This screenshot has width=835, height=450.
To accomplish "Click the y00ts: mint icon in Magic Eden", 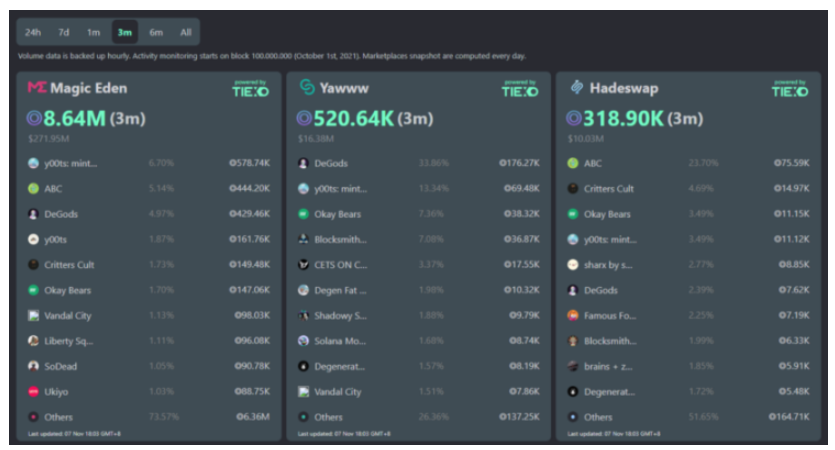I will tap(34, 163).
